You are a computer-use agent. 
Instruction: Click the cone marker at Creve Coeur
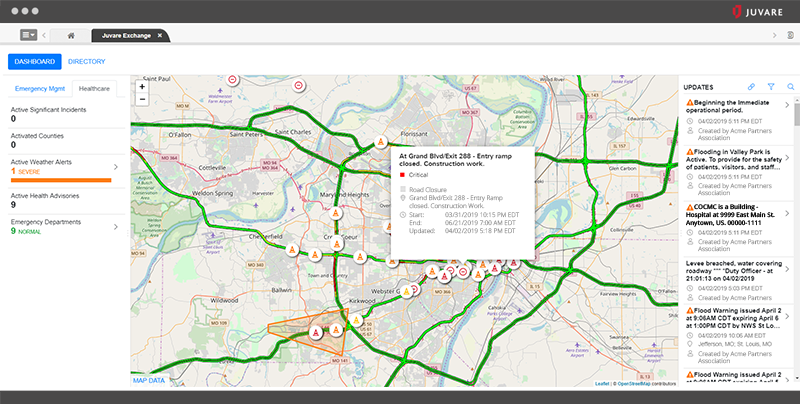click(337, 244)
